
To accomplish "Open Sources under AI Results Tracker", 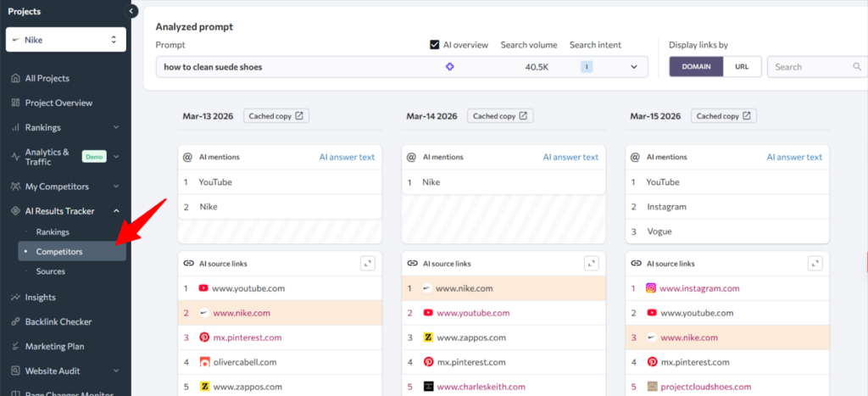I will tap(51, 271).
